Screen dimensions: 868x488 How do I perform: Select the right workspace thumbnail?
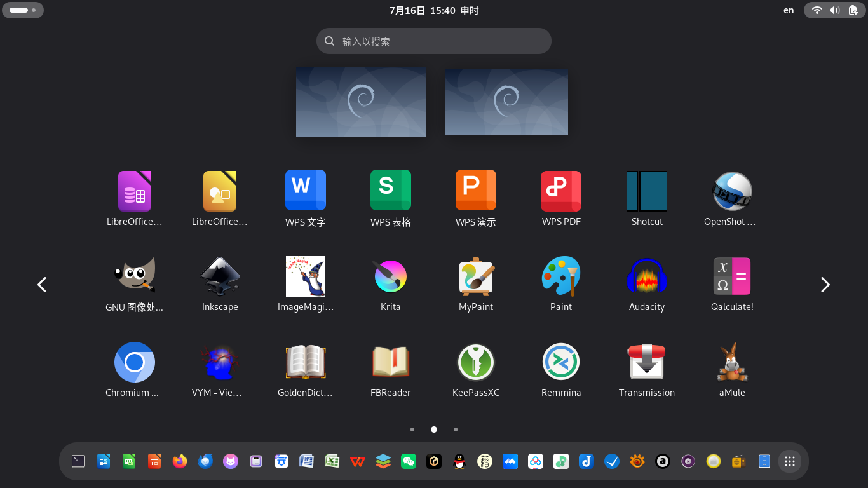(506, 102)
